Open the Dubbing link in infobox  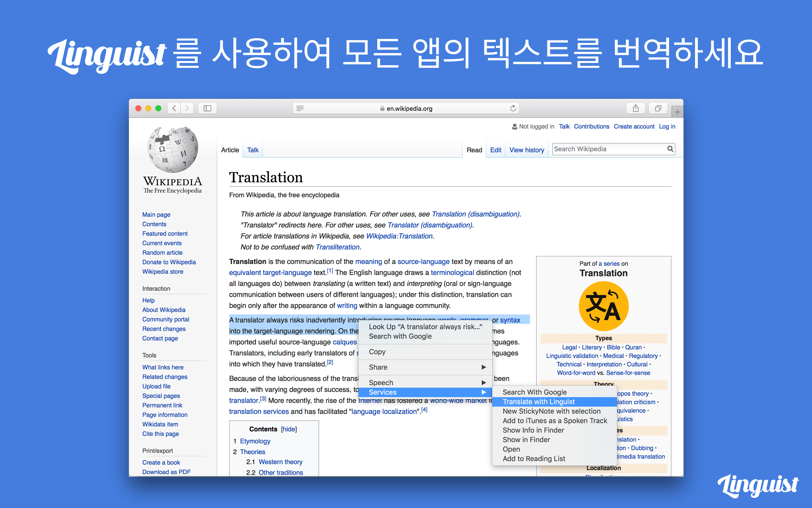point(642,448)
